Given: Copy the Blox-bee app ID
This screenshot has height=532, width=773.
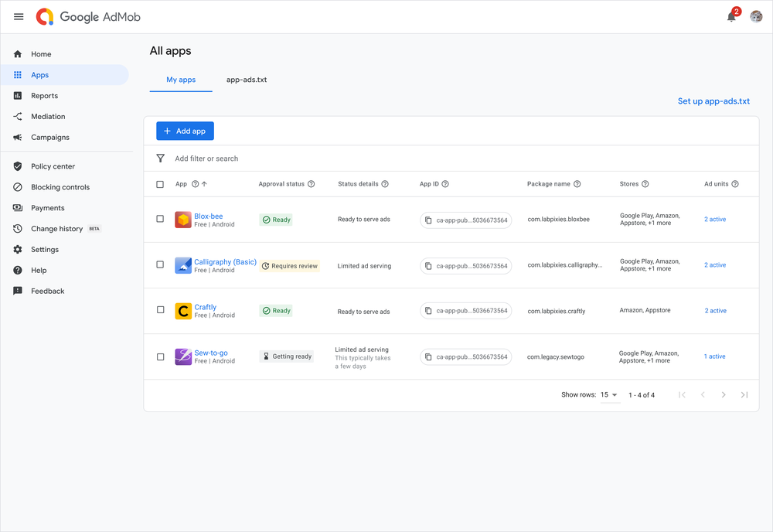Looking at the screenshot, I should coord(429,220).
